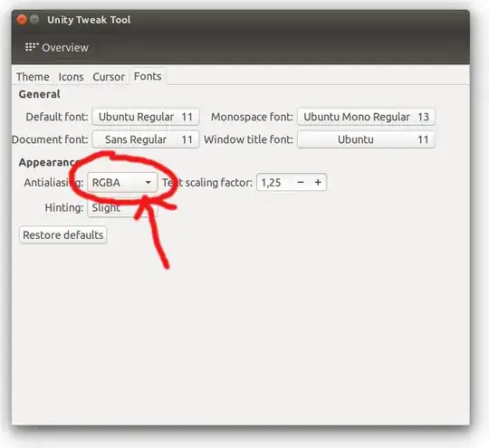Decrease text scaling factor with minus
This screenshot has height=448, width=489.
pyautogui.click(x=301, y=183)
